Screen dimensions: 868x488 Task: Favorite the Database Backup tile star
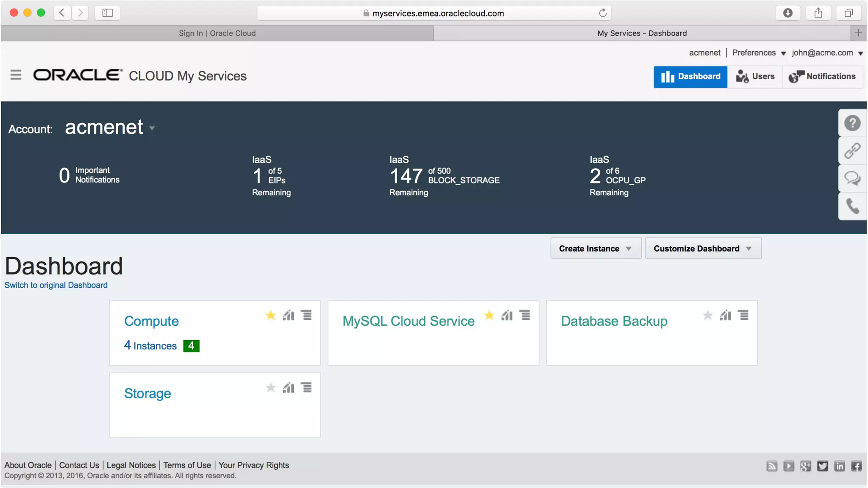coord(707,316)
